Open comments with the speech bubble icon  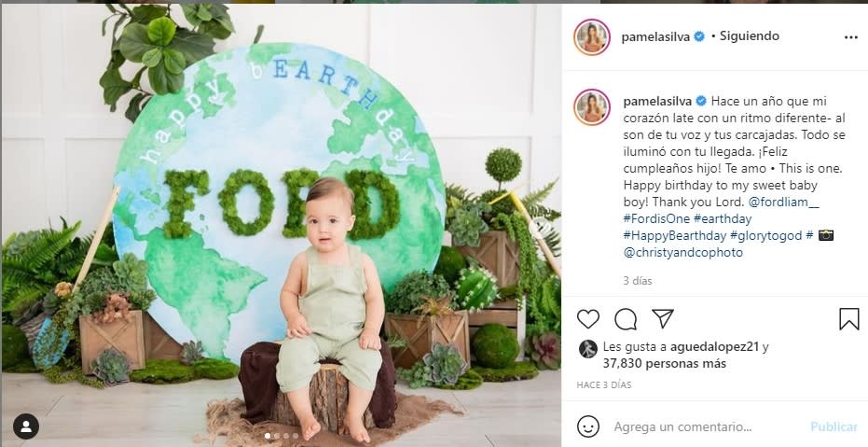click(625, 319)
